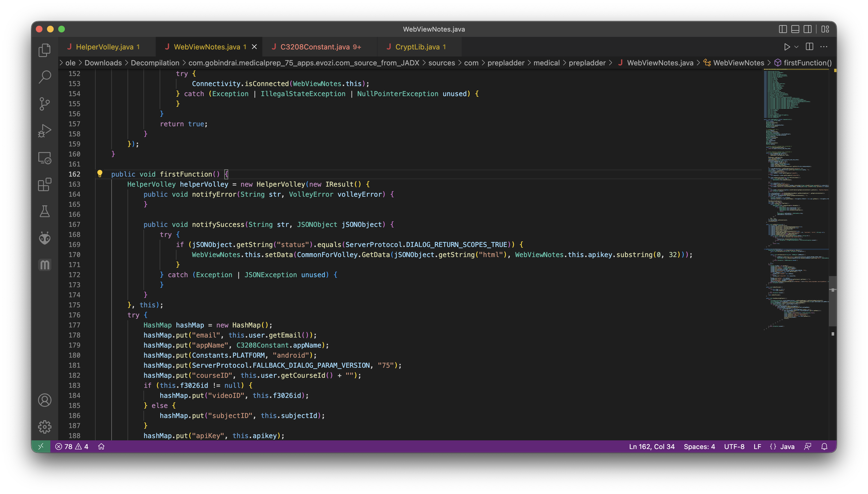Open the Run and Debug view
This screenshot has height=494, width=868.
[44, 131]
